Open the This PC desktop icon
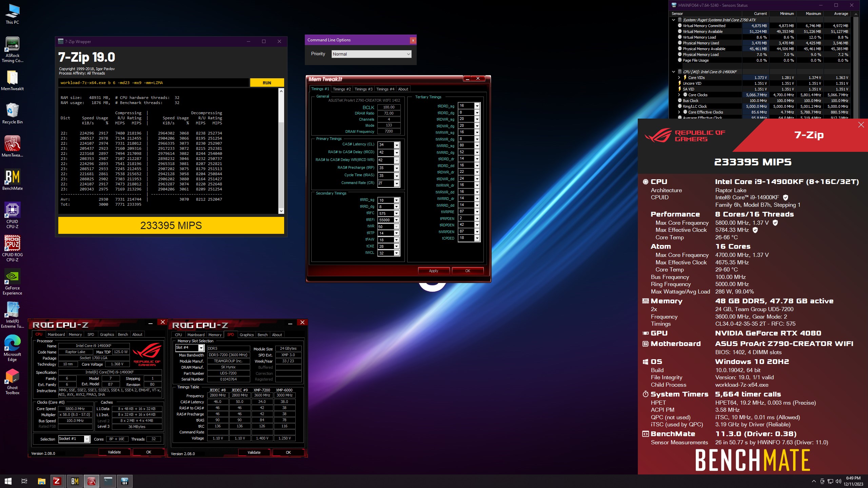Screen dimensions: 868x488 click(12, 14)
